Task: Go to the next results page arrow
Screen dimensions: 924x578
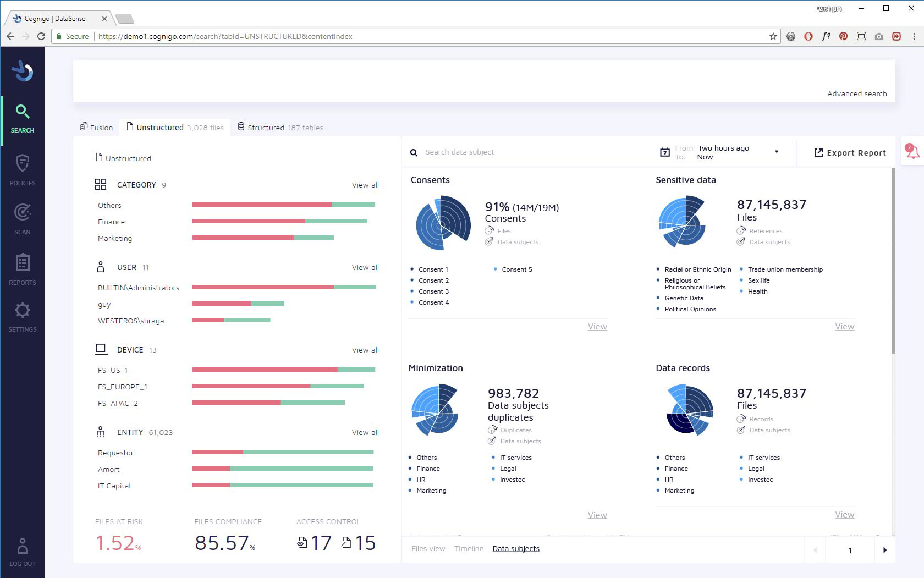Action: pyautogui.click(x=884, y=550)
